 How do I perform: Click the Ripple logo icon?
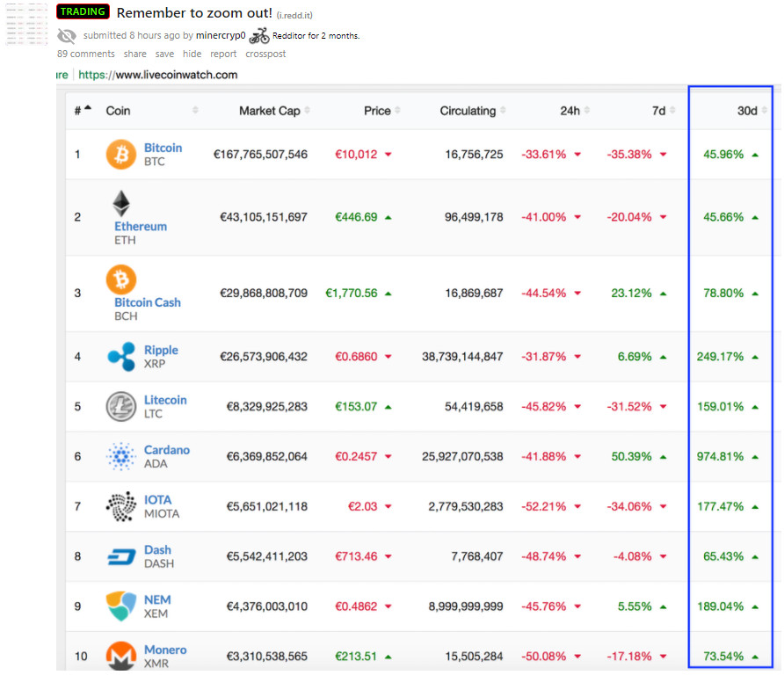(x=121, y=357)
